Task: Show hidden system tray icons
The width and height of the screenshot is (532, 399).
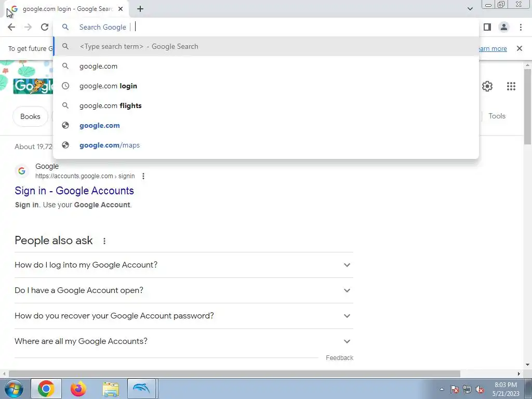Action: (x=442, y=389)
